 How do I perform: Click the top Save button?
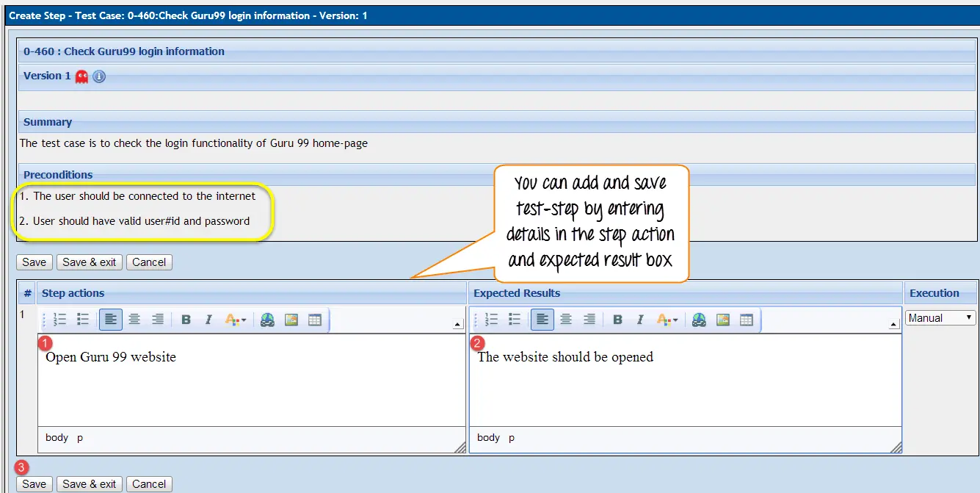[35, 262]
